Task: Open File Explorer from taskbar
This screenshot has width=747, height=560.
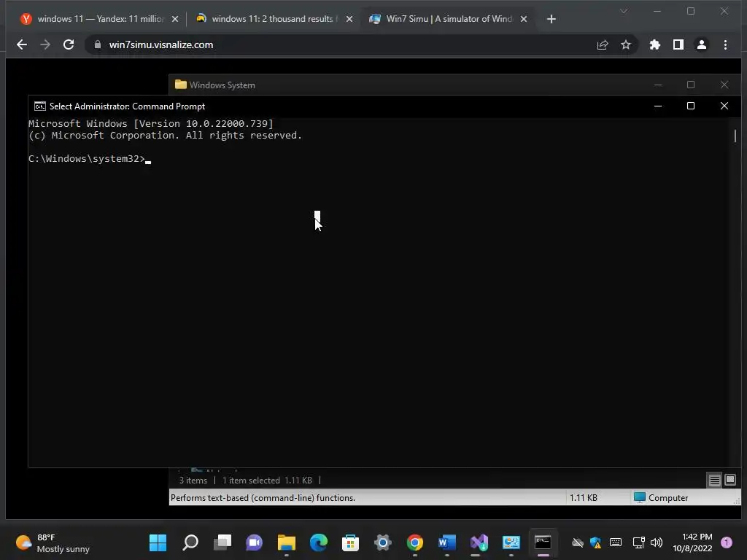Action: (x=286, y=542)
